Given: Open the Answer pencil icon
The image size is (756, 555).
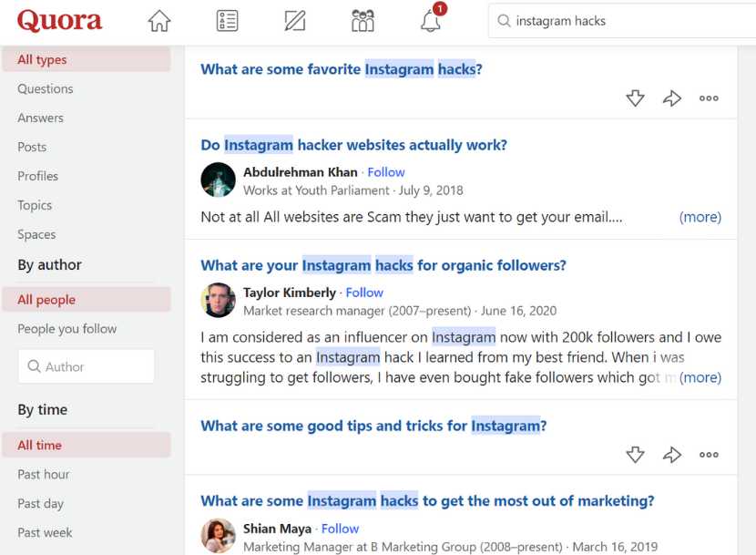Looking at the screenshot, I should click(x=295, y=21).
